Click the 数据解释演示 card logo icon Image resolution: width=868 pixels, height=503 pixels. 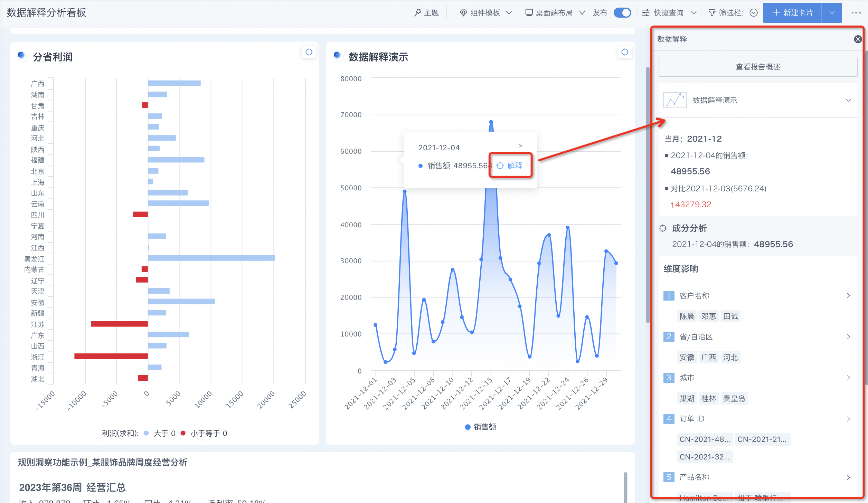point(338,56)
